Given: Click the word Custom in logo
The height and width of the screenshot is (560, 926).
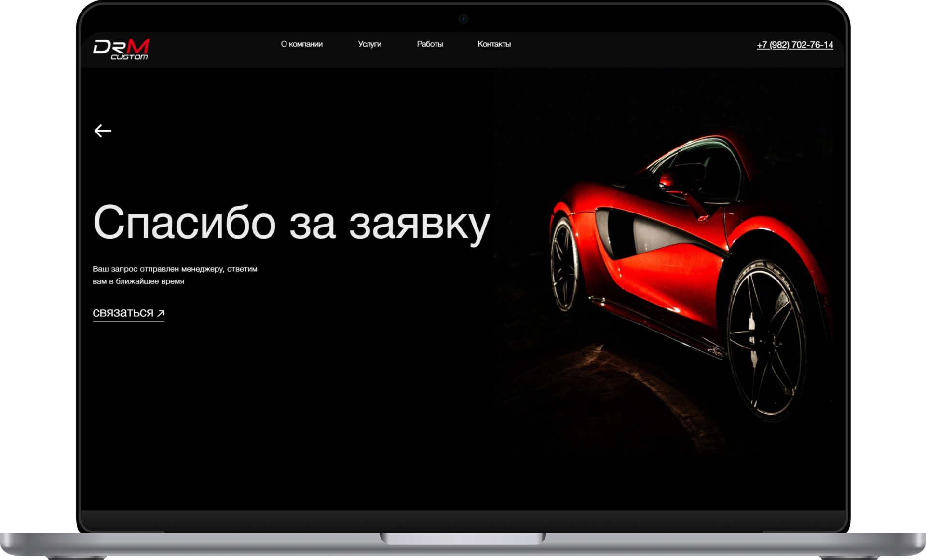Looking at the screenshot, I should [129, 57].
